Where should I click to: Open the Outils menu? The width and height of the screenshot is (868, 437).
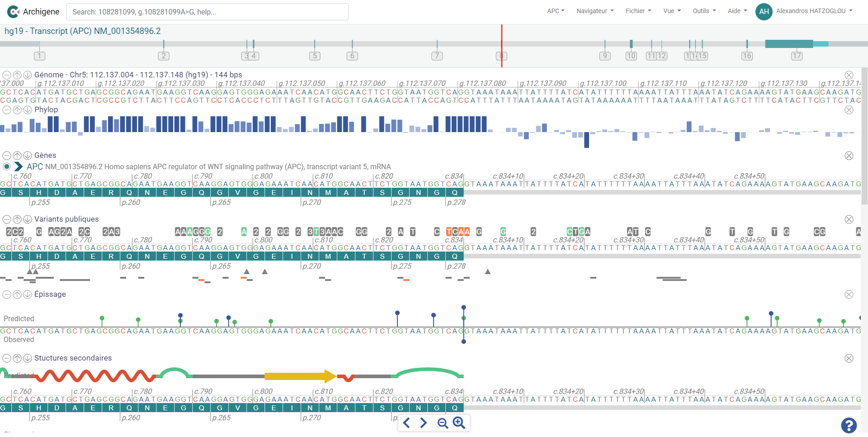pyautogui.click(x=704, y=11)
